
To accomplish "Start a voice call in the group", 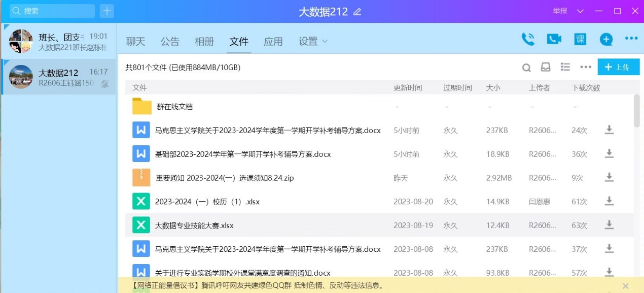I will 528,40.
